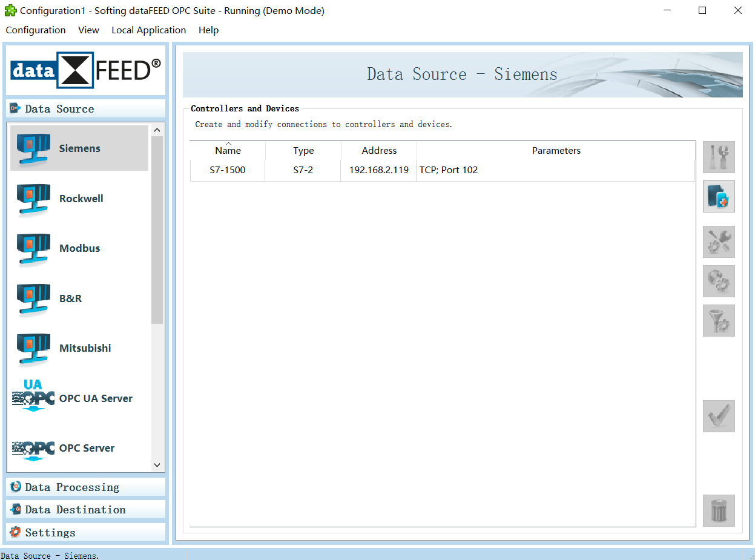Open the OPC Server data source
This screenshot has width=755, height=560.
pyautogui.click(x=79, y=447)
